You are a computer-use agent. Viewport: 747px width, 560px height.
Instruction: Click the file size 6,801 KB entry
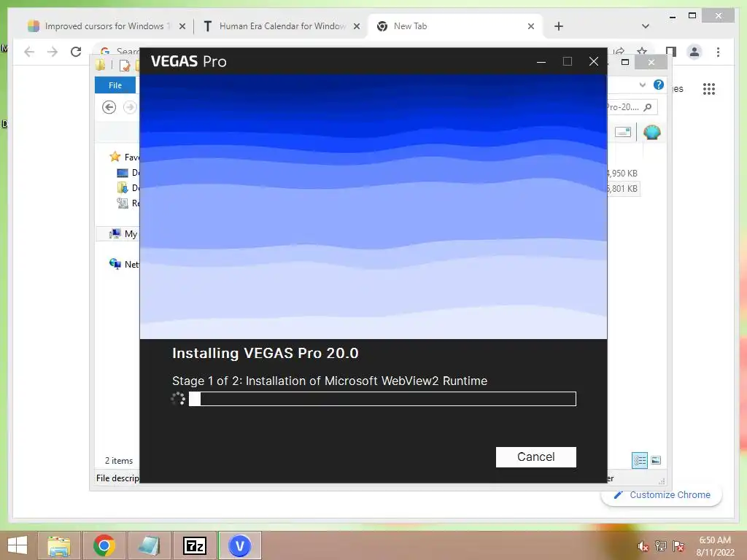click(623, 189)
